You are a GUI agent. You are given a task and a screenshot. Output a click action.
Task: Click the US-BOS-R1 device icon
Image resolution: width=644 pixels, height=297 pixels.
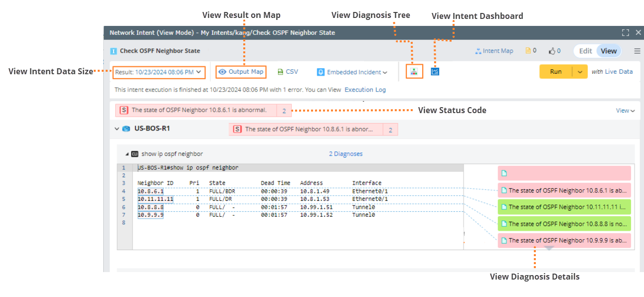[126, 129]
